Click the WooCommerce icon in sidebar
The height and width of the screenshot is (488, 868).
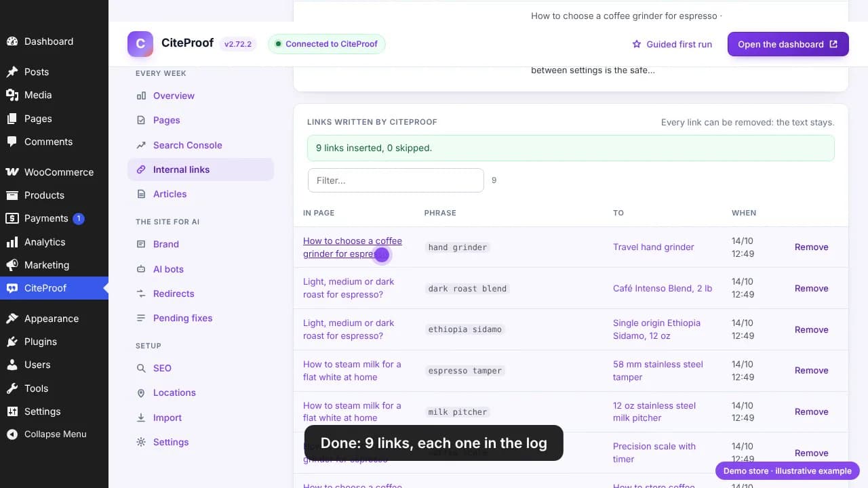(x=12, y=172)
